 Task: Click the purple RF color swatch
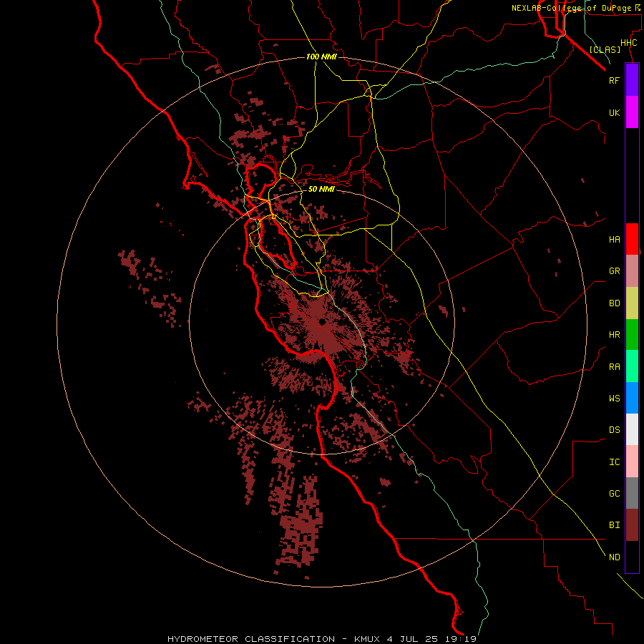[x=632, y=80]
